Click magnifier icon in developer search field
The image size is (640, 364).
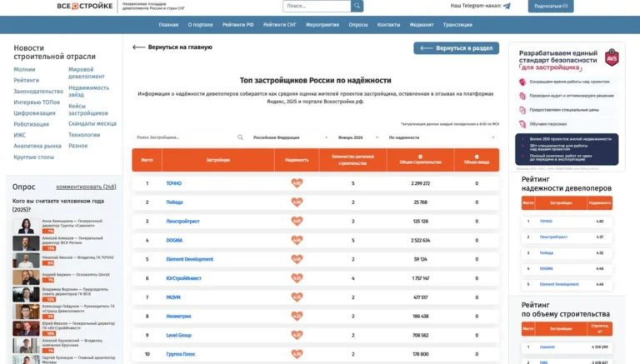pos(240,137)
